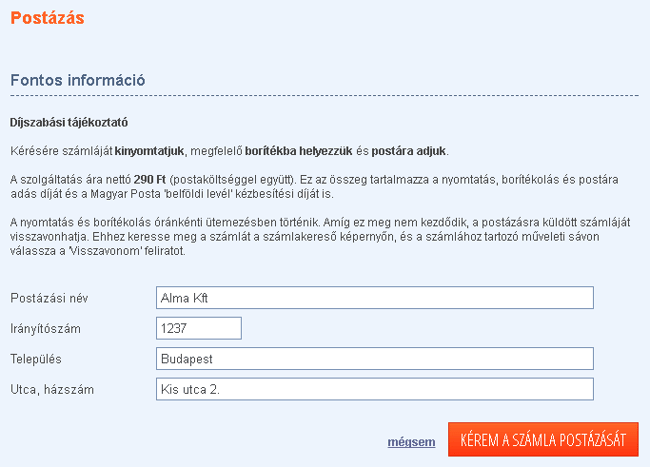650x467 pixels.
Task: Click the bold word kinyomtatjuk
Action: point(149,151)
